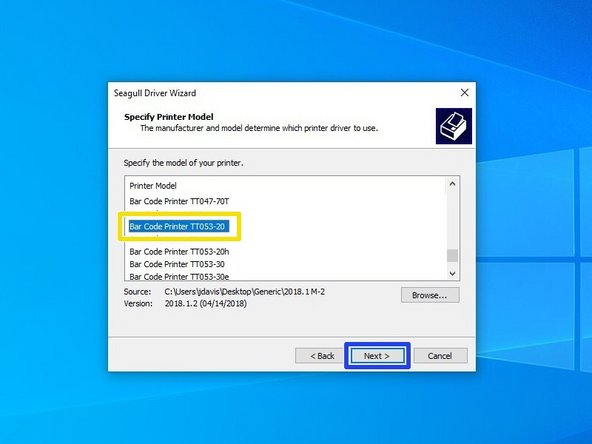The height and width of the screenshot is (444, 592).
Task: Click the printer list scroll down arrow
Action: coord(452,273)
